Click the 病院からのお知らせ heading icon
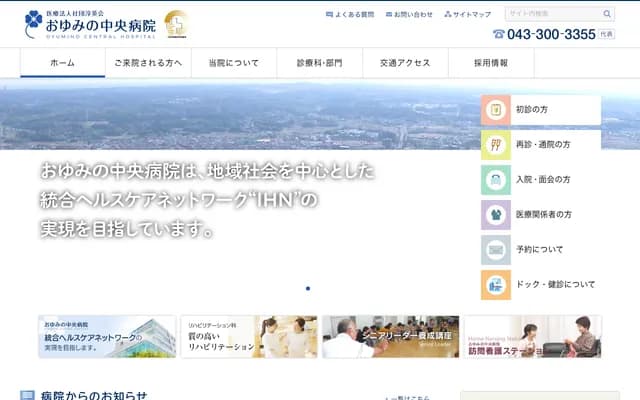This screenshot has height=400, width=640. (27, 396)
